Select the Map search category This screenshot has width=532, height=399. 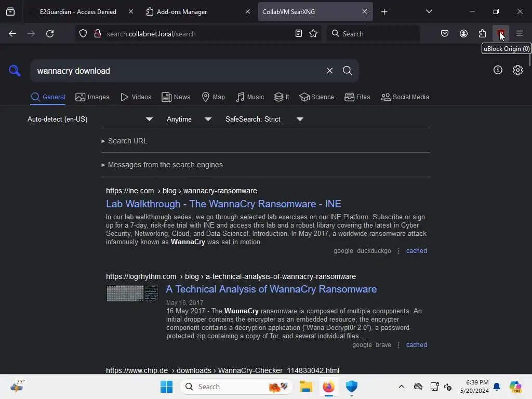click(213, 97)
